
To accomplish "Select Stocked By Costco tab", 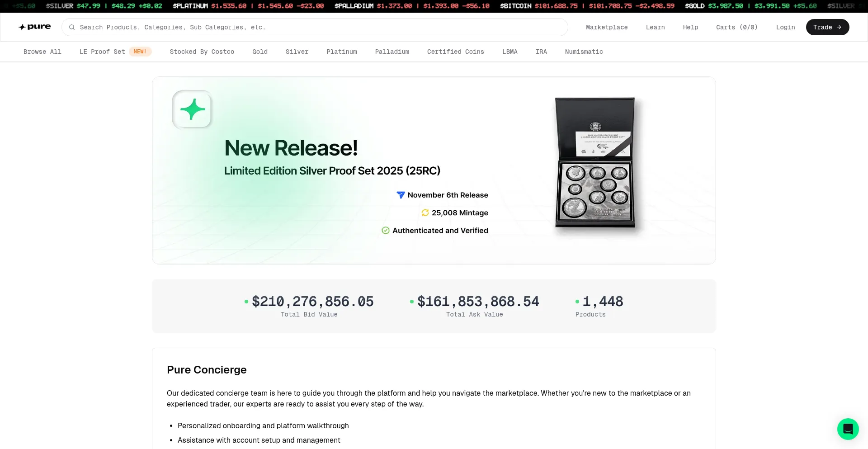I will click(x=202, y=52).
